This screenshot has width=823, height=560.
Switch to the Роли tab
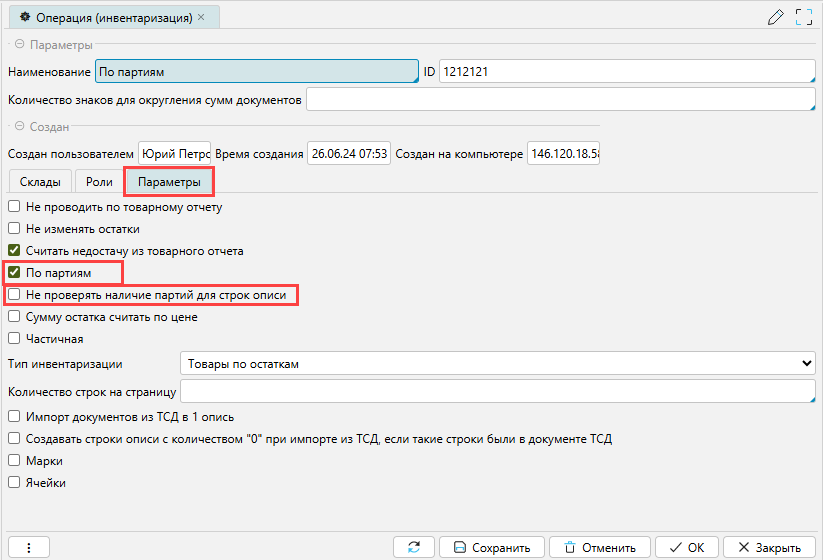[x=99, y=182]
